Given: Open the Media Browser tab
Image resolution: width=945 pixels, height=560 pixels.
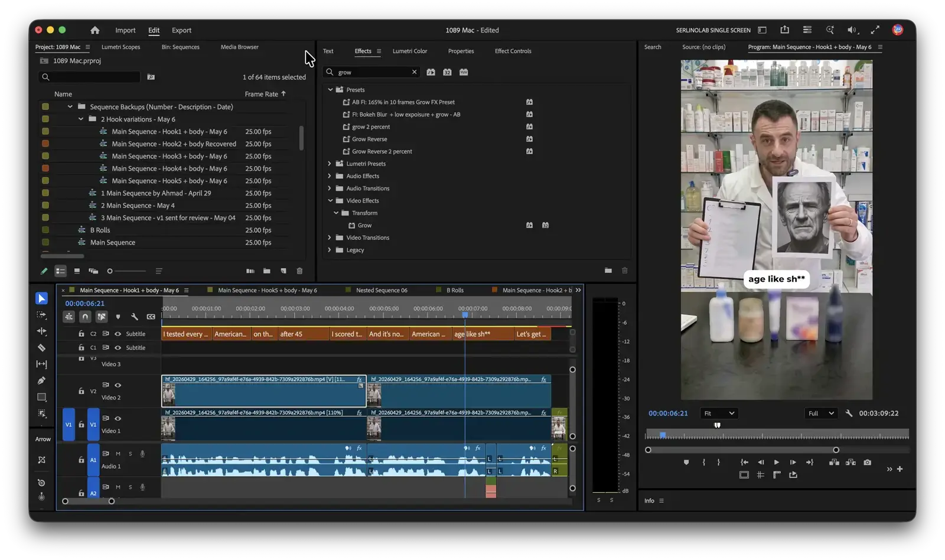Looking at the screenshot, I should [239, 47].
